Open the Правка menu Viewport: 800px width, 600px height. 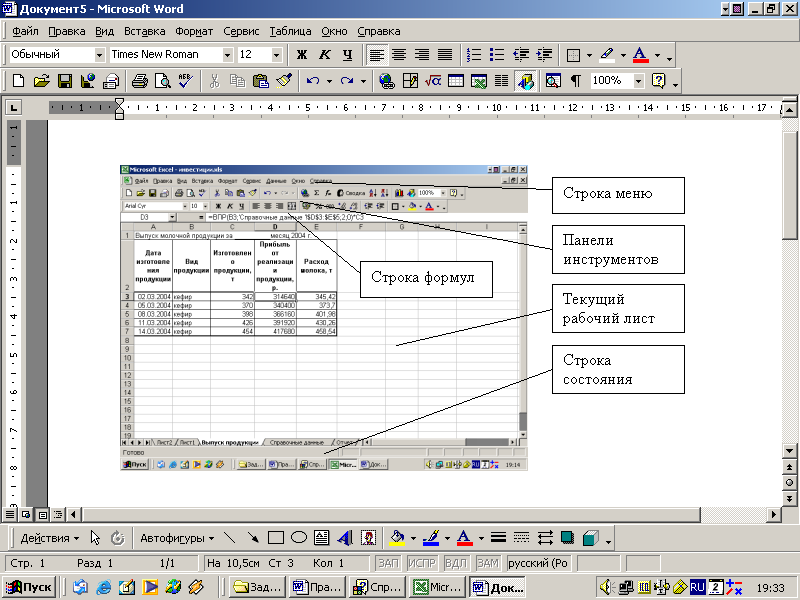pos(66,31)
